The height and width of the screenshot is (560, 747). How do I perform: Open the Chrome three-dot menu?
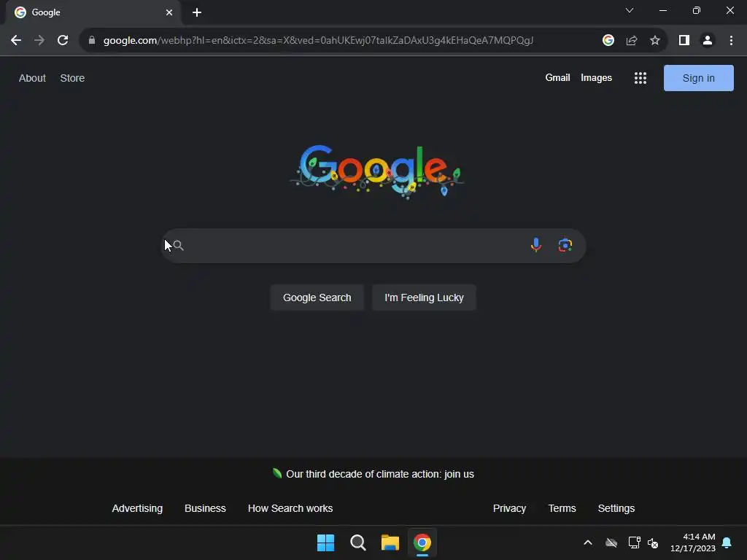(x=731, y=41)
